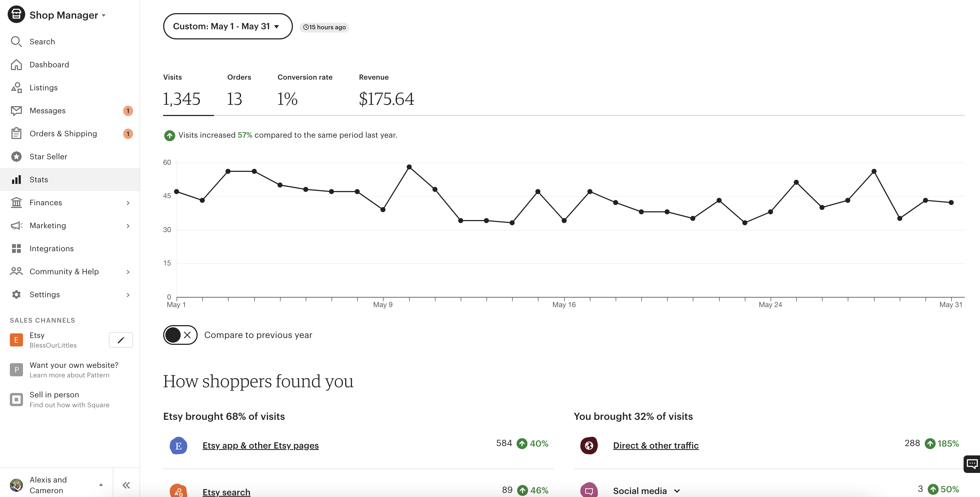Click the Etsy BlessOurLittles shop channel
Viewport: 980px width, 497px height.
tap(53, 340)
